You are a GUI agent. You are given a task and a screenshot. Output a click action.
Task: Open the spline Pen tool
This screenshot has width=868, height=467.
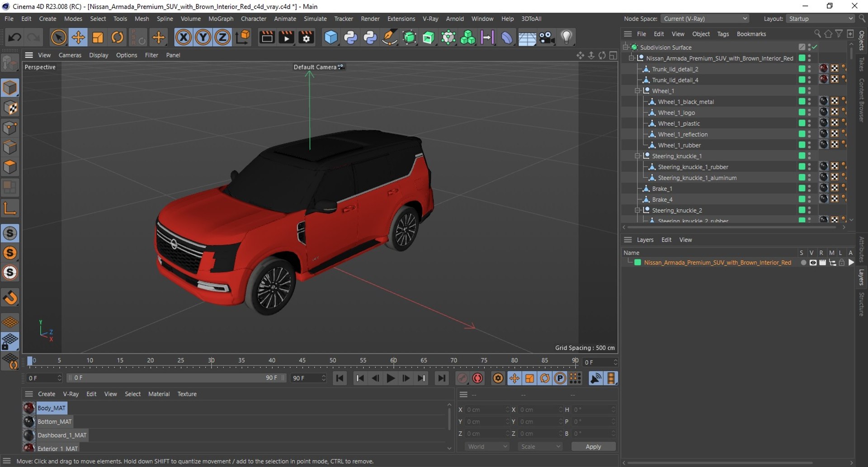point(390,37)
